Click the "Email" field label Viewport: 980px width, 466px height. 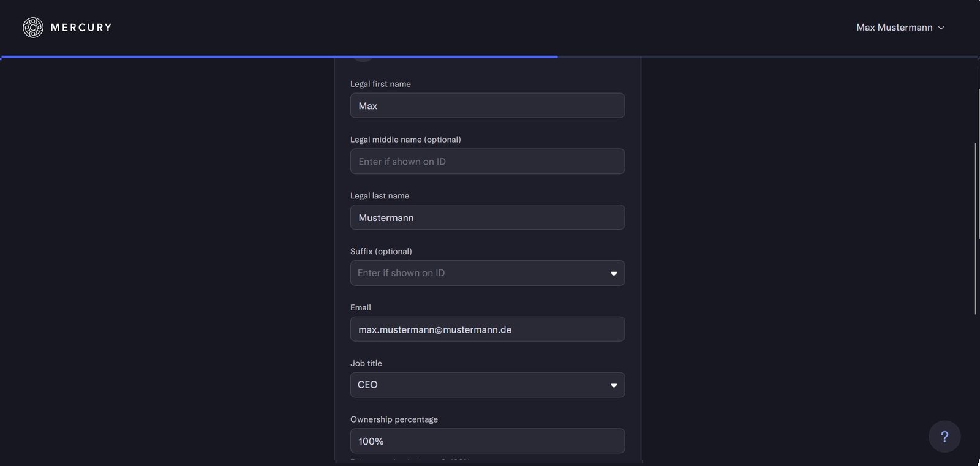coord(361,307)
